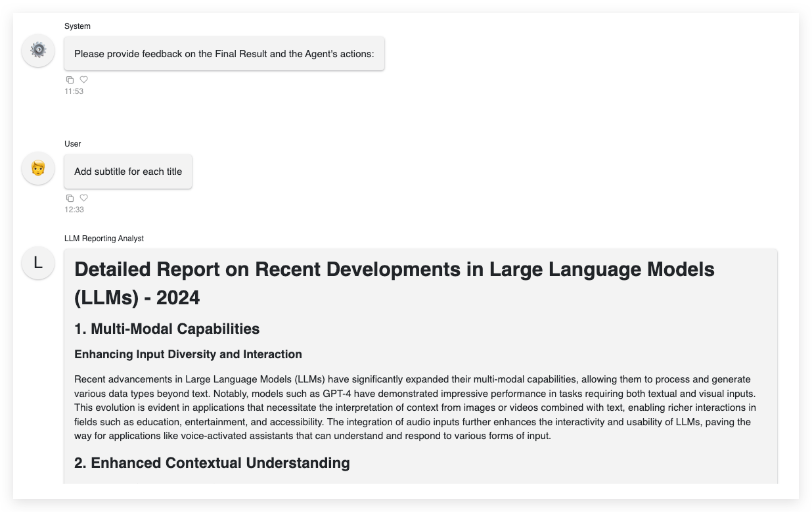Click the "Enhancing Input Diversity and Interaction" subtitle
The height and width of the screenshot is (512, 812).
(188, 354)
